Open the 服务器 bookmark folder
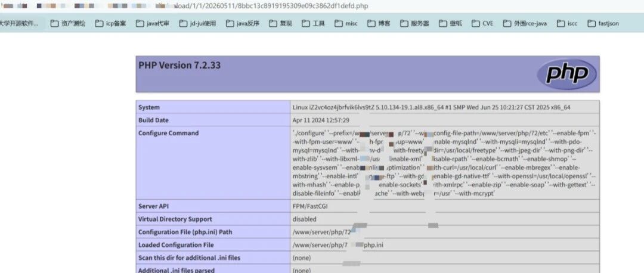The image size is (644, 273). [415, 23]
